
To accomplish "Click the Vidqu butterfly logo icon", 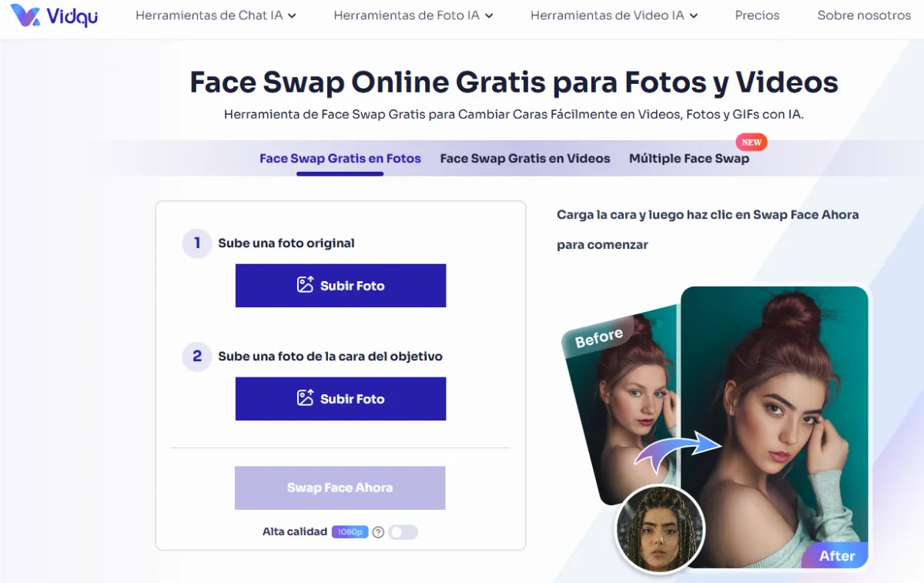I will coord(25,15).
